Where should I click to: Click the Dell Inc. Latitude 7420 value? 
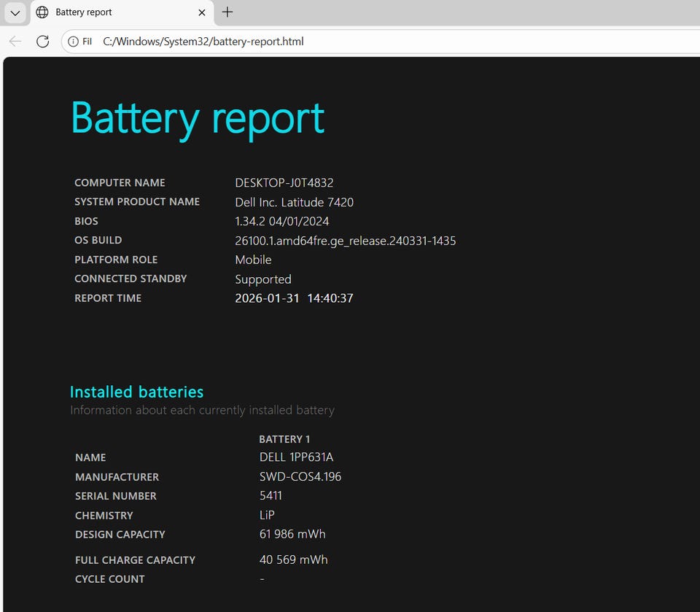click(294, 202)
